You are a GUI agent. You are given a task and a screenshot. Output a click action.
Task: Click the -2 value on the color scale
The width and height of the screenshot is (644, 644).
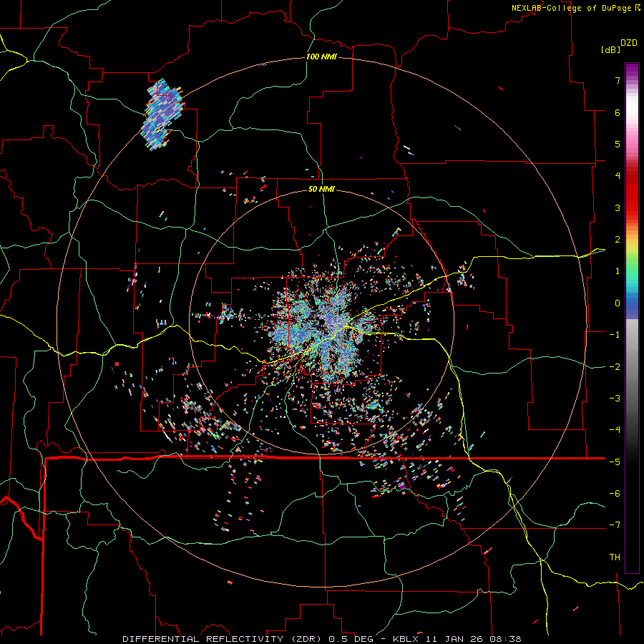click(x=615, y=367)
